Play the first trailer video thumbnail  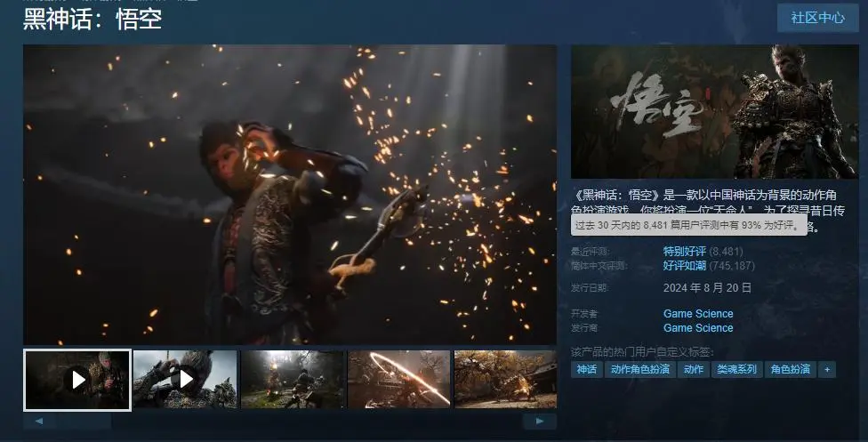point(77,380)
